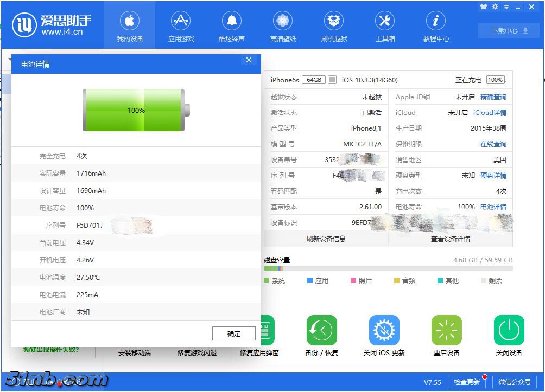The height and width of the screenshot is (392, 545).
Task: Switch to 应用游戏 apps and games section
Action: (x=181, y=26)
